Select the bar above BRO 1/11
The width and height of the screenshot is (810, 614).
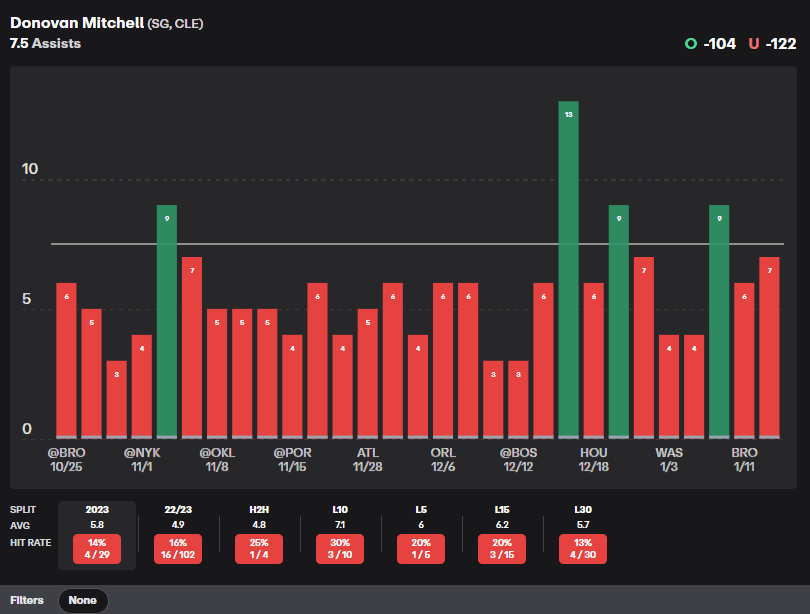744,360
